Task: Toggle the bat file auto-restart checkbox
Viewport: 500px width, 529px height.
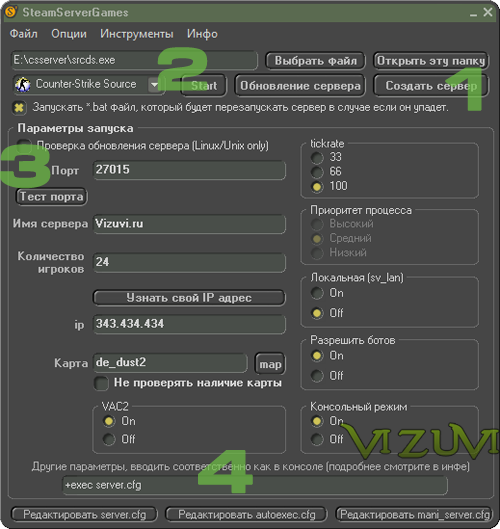Action: 19,108
